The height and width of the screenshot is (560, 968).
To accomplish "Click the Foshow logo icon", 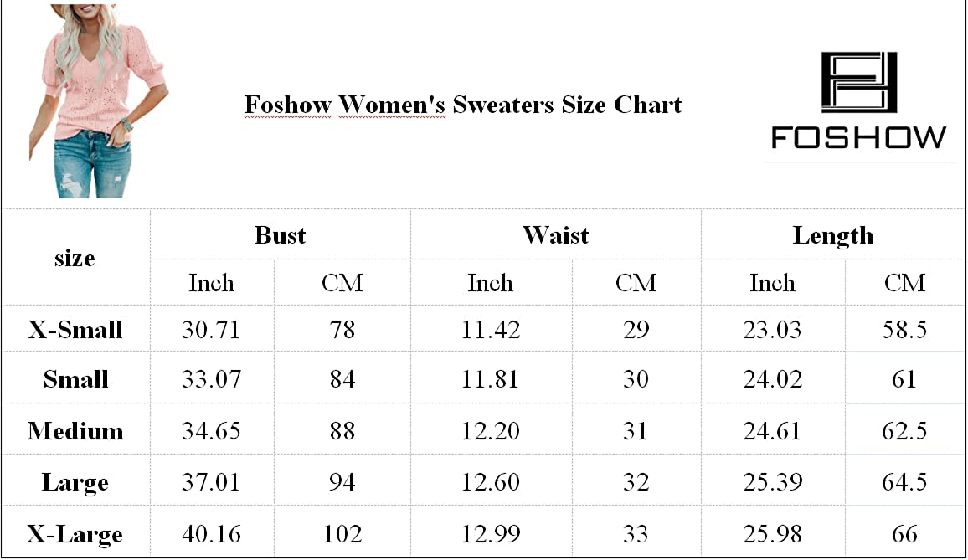I will [x=858, y=83].
